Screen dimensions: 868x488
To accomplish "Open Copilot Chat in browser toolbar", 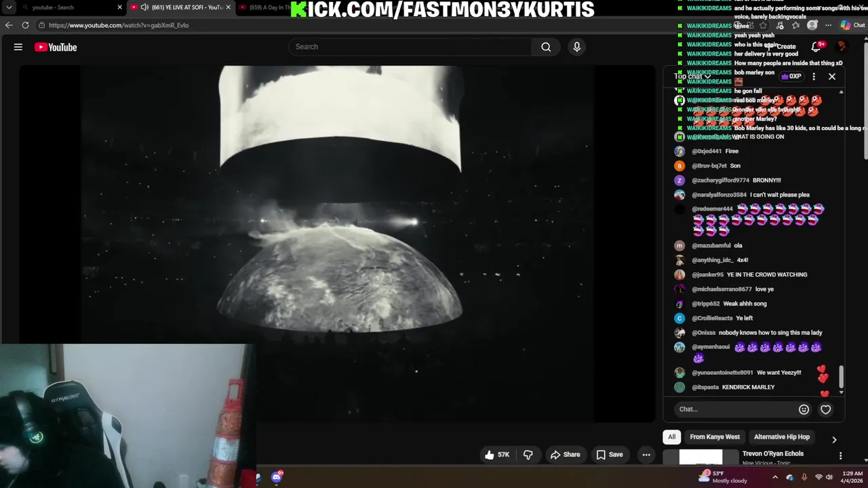I will (852, 25).
